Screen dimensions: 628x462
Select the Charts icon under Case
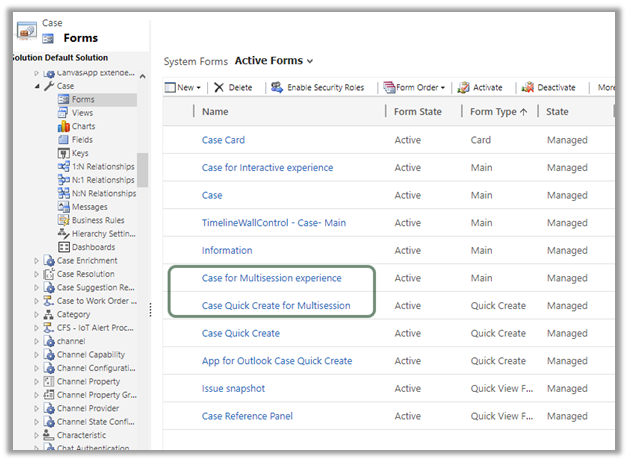click(63, 127)
